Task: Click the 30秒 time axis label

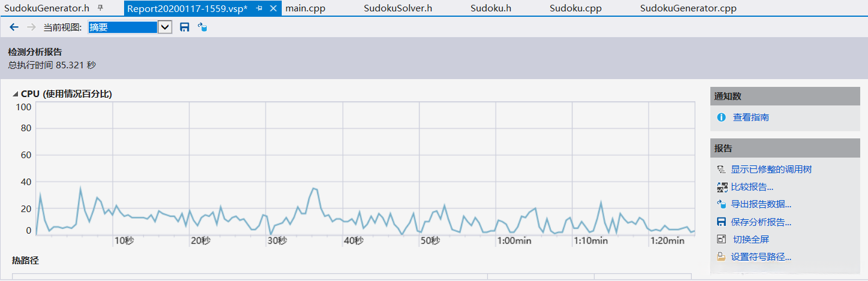Action: 278,240
